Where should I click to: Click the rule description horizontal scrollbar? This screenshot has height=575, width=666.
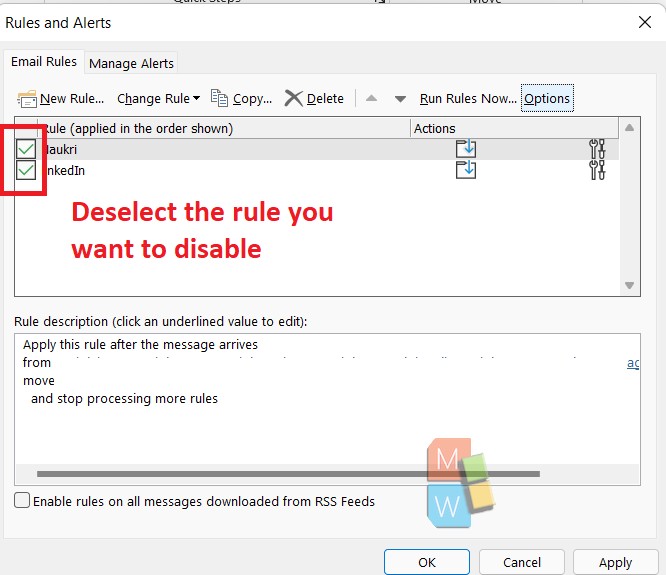[x=288, y=474]
